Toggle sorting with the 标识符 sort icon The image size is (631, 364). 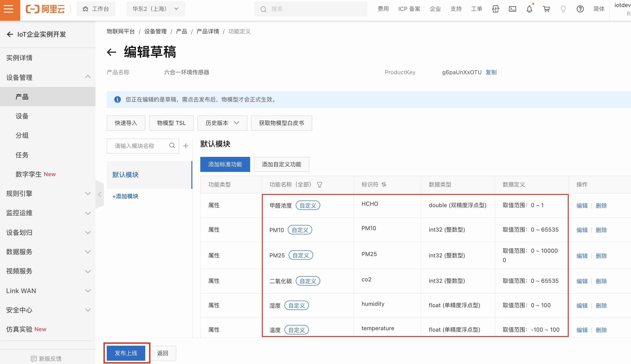coord(384,185)
